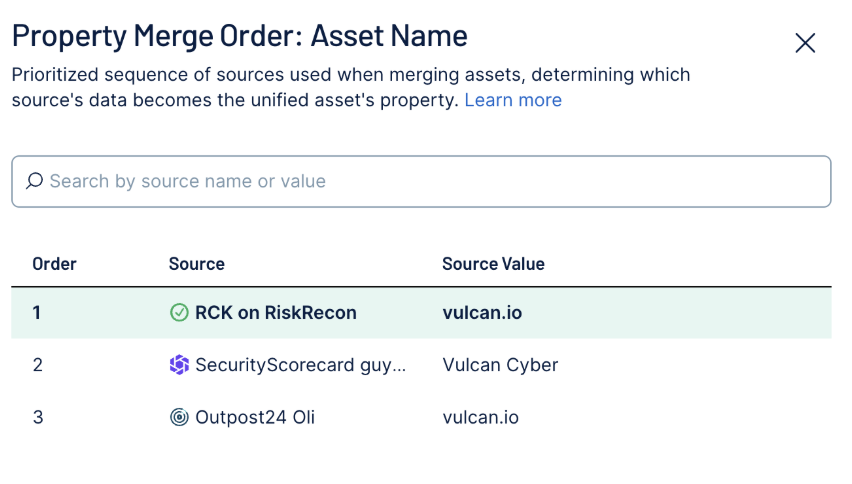852x484 pixels.
Task: Select the RCK on RiskRecon source
Action: [x=275, y=313]
